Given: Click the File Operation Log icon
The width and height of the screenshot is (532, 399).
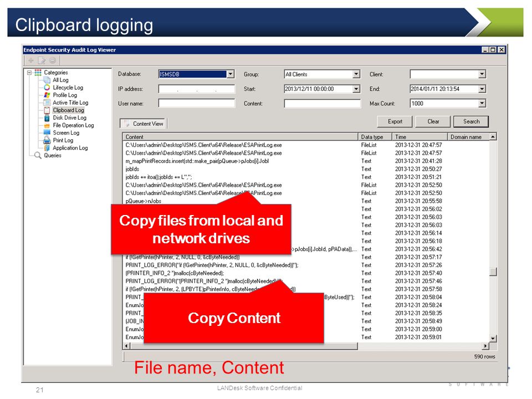Looking at the screenshot, I should (47, 125).
